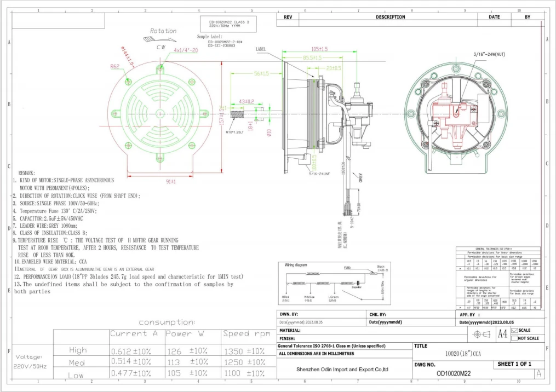
Task: Click the 'Rotation' label text
Action: pos(163,31)
